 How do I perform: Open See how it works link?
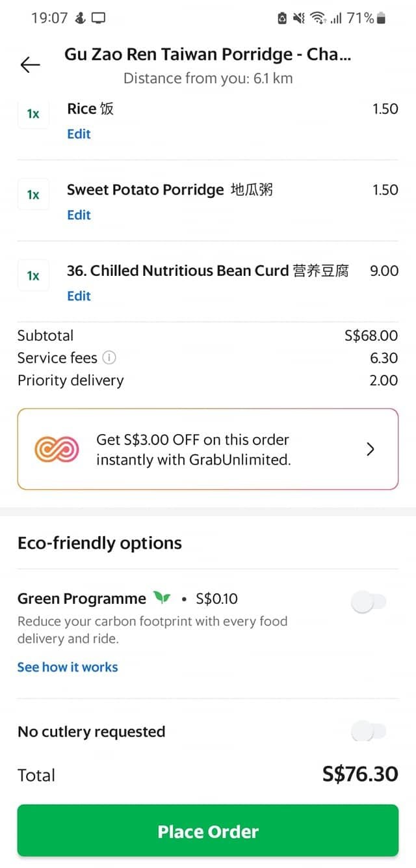(68, 667)
